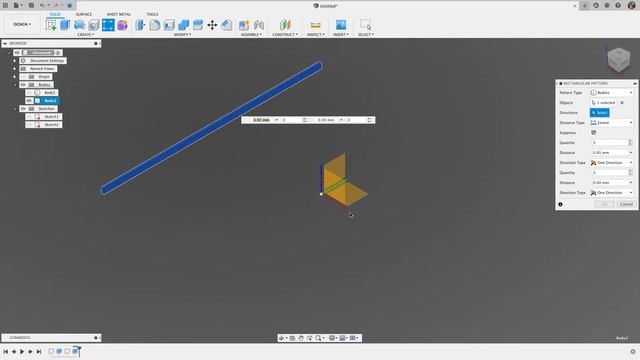Toggle visibility eye of Origin folder
Viewport: 640px width, 360px height.
coord(23,77)
